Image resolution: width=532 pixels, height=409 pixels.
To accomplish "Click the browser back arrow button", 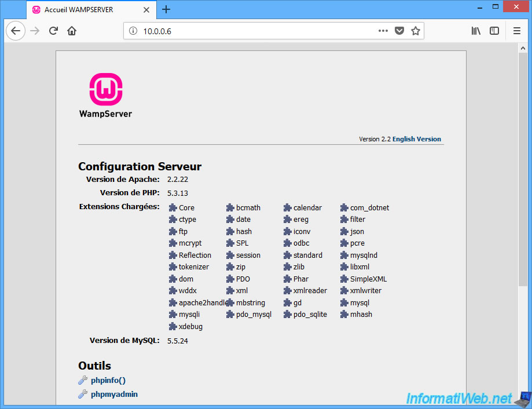I will tap(16, 31).
